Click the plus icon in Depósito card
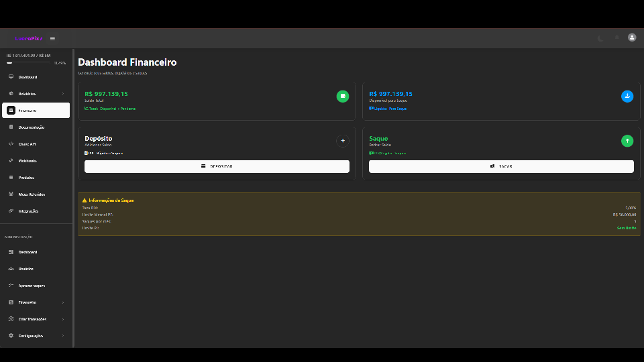Viewport: 644px width, 362px height. tap(342, 141)
